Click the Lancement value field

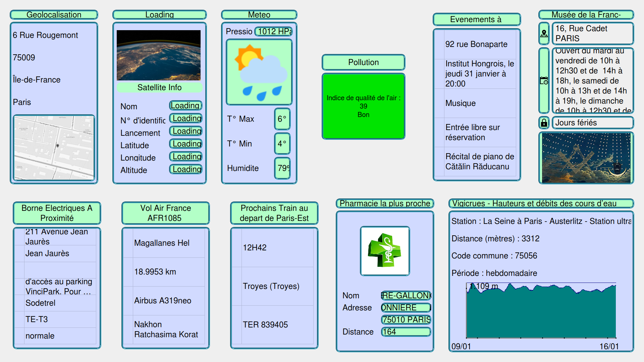[x=185, y=131]
